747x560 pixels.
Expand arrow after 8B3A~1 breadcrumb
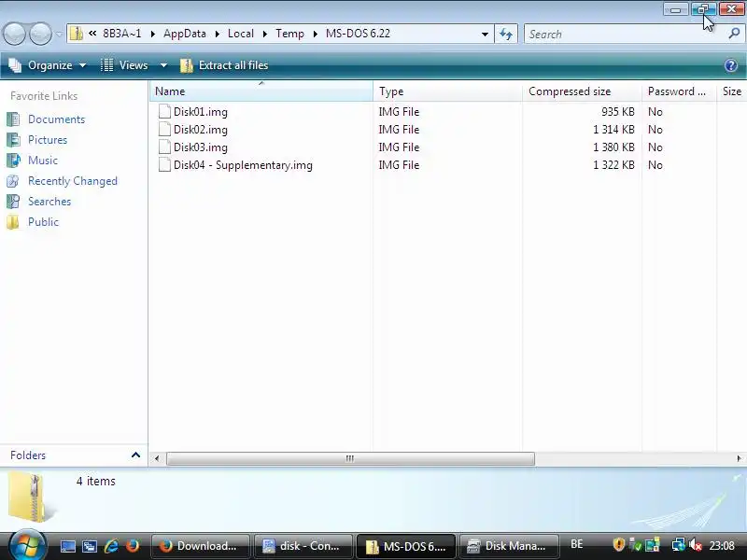[x=153, y=34]
